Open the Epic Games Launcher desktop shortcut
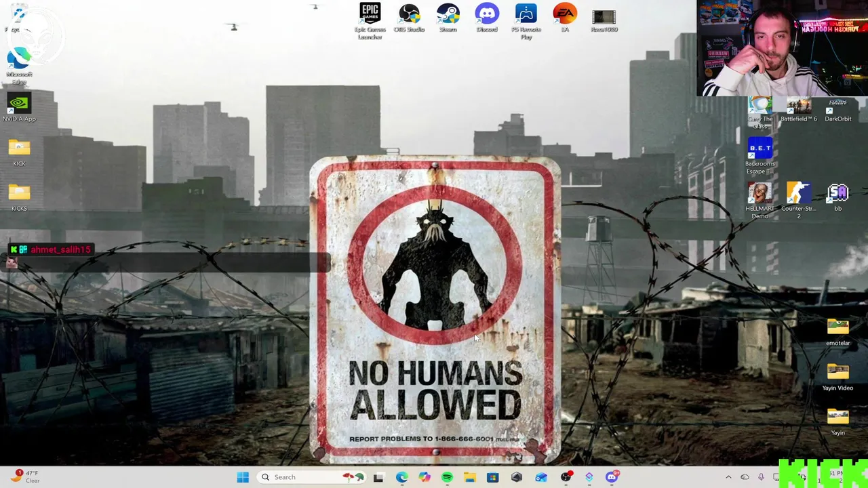 pos(370,21)
